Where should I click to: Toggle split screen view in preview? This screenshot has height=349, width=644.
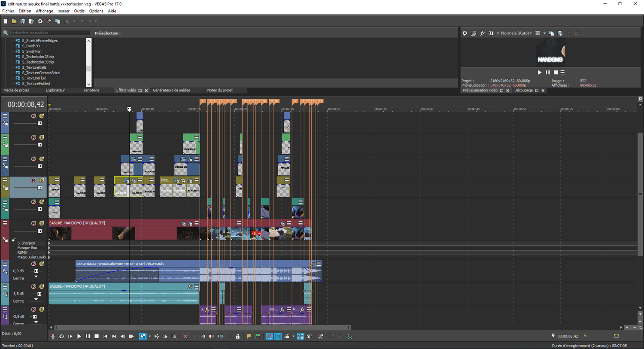(491, 33)
